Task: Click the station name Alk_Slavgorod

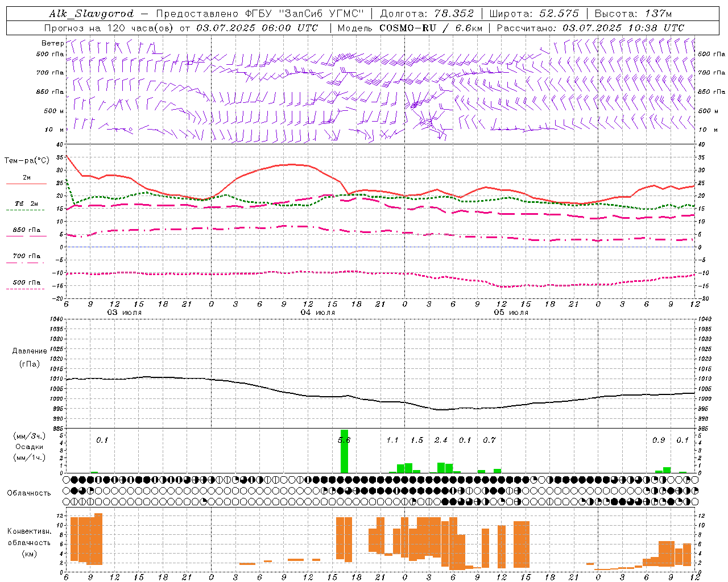Action: pyautogui.click(x=92, y=14)
